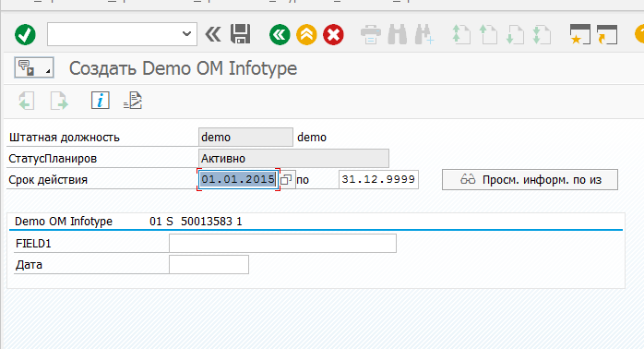Click the Demo OM Infotype group header
Screen dimensions: 644x349
pos(64,222)
